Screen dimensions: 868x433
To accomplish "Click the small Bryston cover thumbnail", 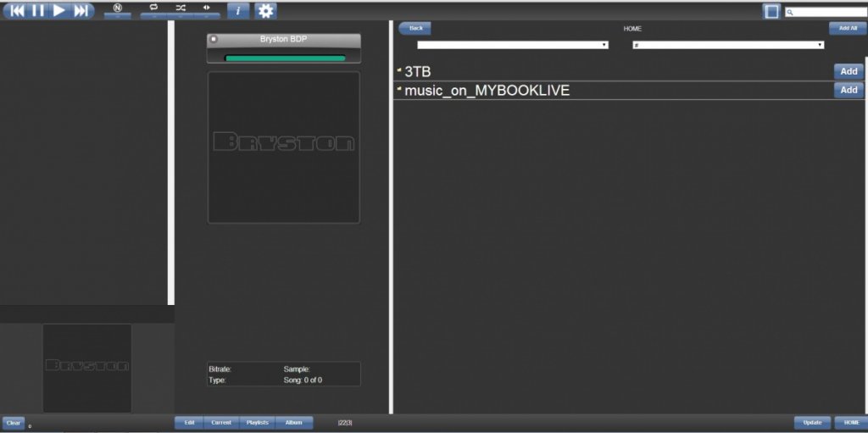I will coord(87,368).
